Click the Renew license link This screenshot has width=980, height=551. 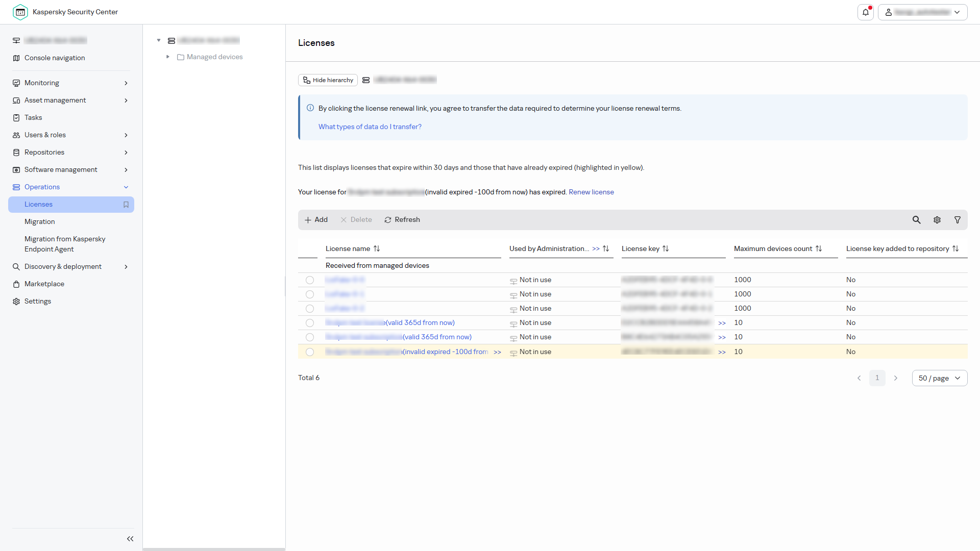point(591,192)
